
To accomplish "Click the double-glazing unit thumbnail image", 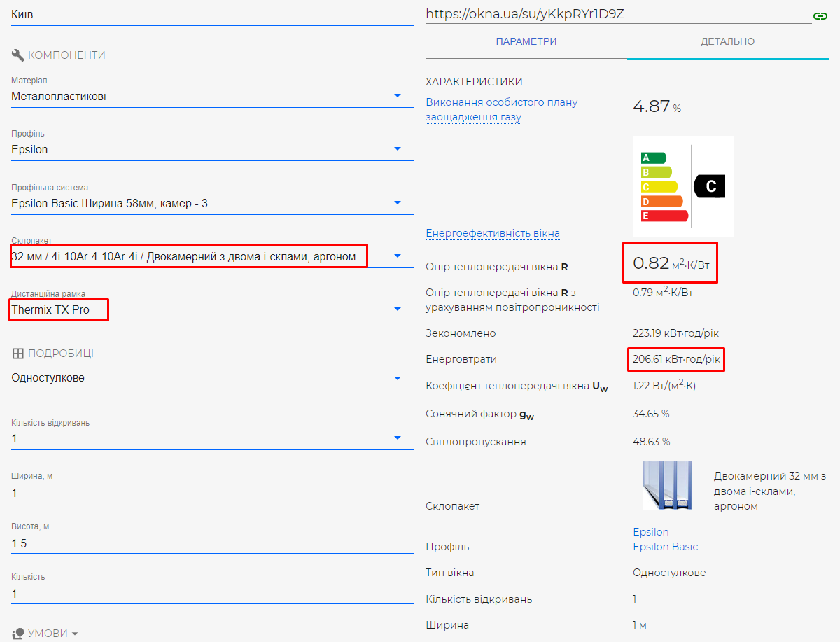I will [668, 485].
